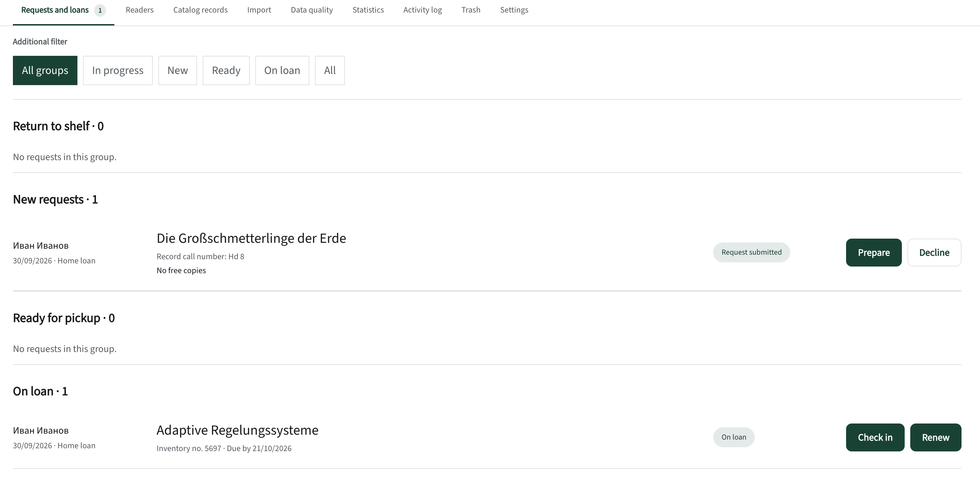
Task: Filter requests by Ready
Action: click(x=226, y=70)
